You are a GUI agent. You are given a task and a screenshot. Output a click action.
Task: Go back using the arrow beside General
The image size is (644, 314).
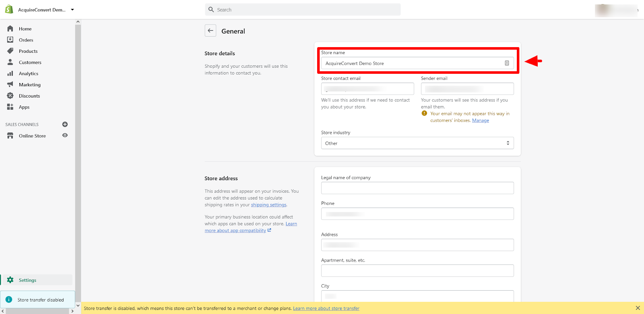click(211, 31)
